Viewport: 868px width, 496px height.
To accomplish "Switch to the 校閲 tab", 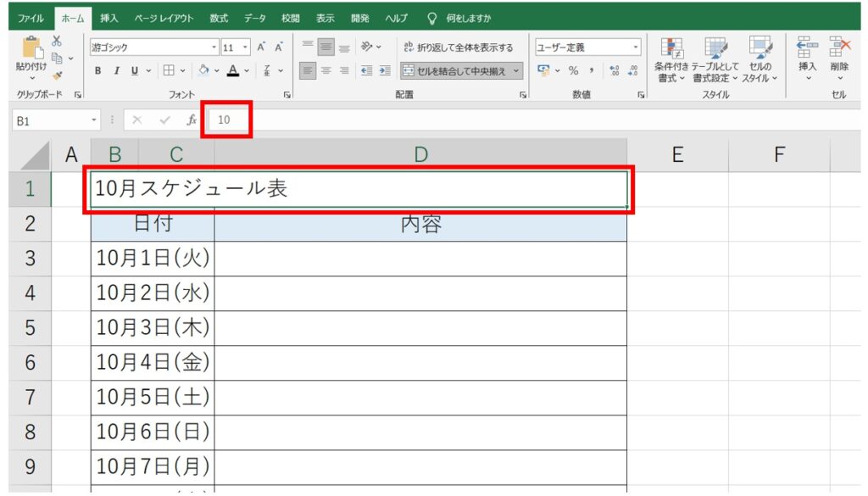I will tap(290, 19).
